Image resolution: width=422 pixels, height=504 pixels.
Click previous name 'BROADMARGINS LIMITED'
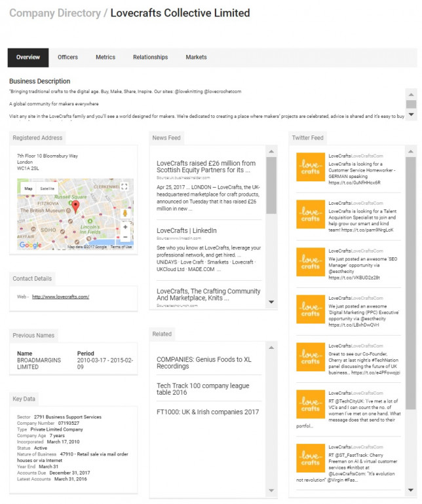[39, 363]
